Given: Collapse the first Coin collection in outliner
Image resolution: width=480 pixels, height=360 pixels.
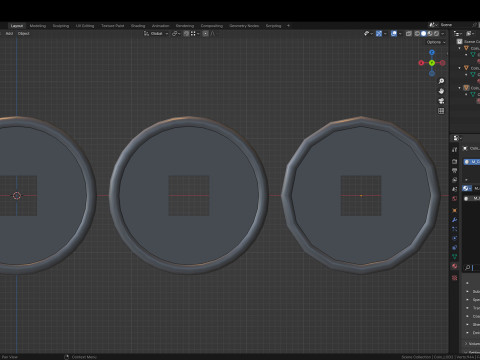Looking at the screenshot, I should (460, 48).
